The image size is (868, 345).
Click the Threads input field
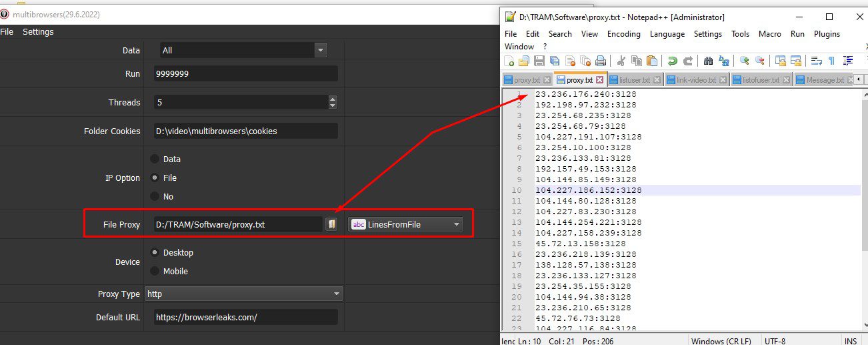tap(241, 102)
